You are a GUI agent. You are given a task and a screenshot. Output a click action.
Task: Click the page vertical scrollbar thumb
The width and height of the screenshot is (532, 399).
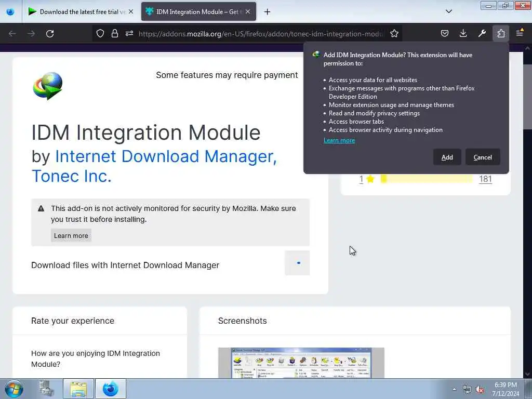[x=528, y=97]
